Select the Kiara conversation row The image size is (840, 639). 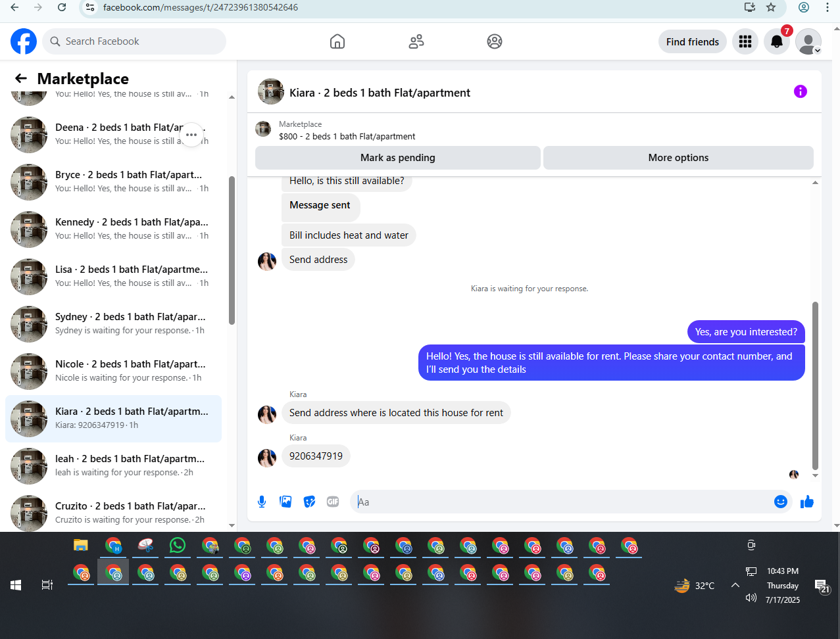[113, 419]
